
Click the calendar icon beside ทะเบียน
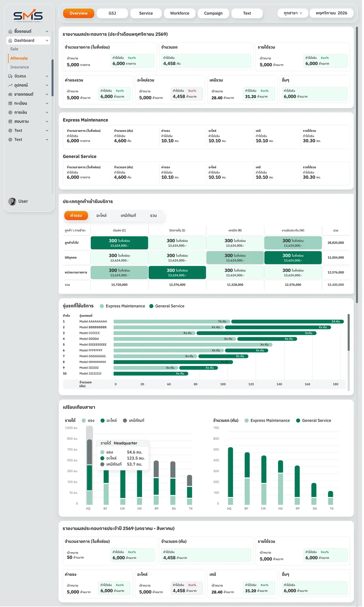10,103
